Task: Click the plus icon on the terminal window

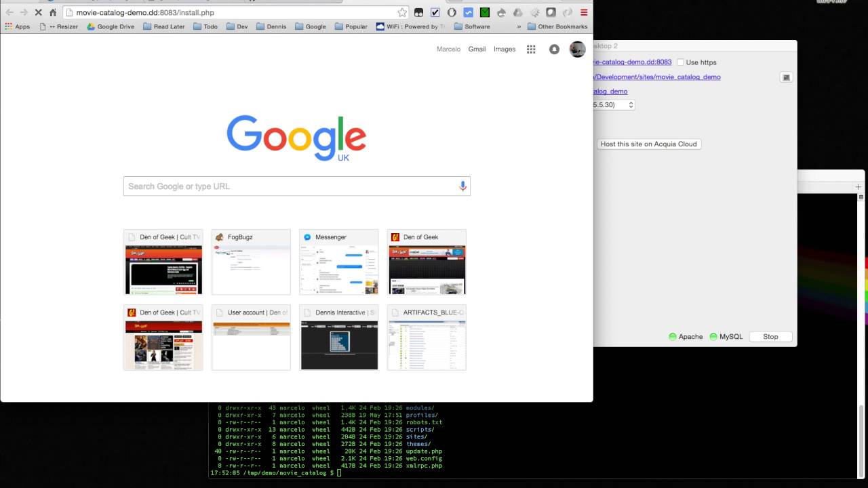Action: click(858, 186)
